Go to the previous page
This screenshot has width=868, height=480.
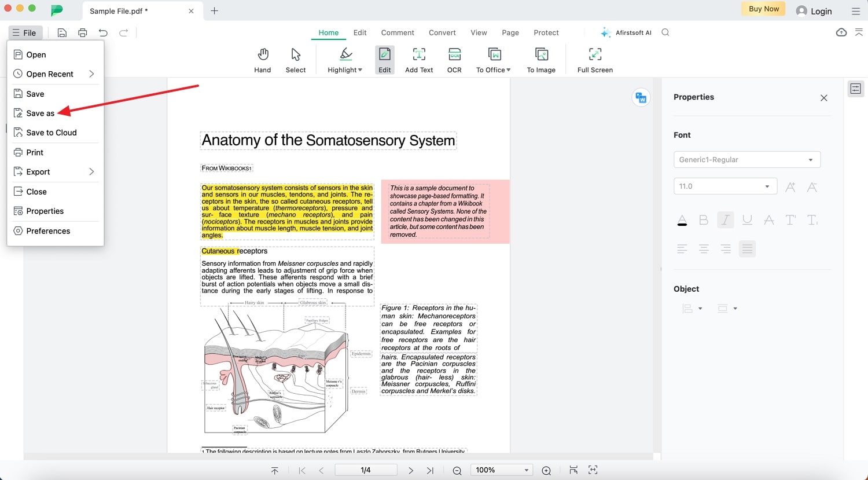[x=321, y=470]
